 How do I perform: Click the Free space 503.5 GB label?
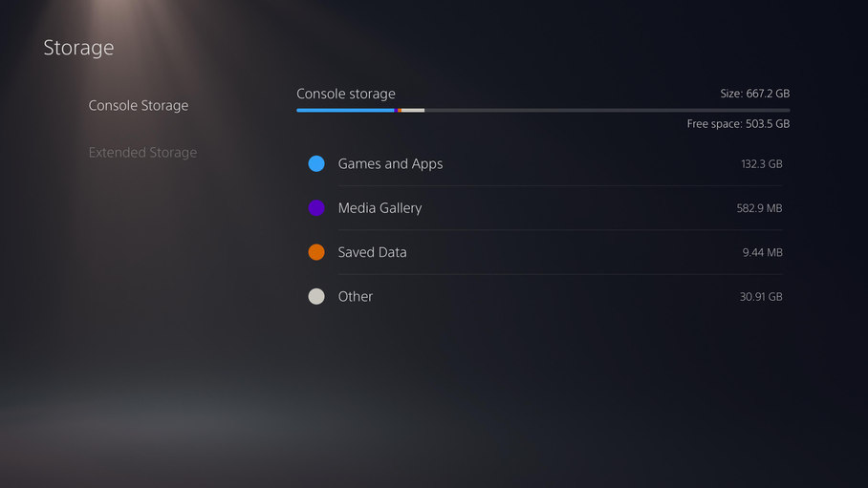[x=738, y=124]
